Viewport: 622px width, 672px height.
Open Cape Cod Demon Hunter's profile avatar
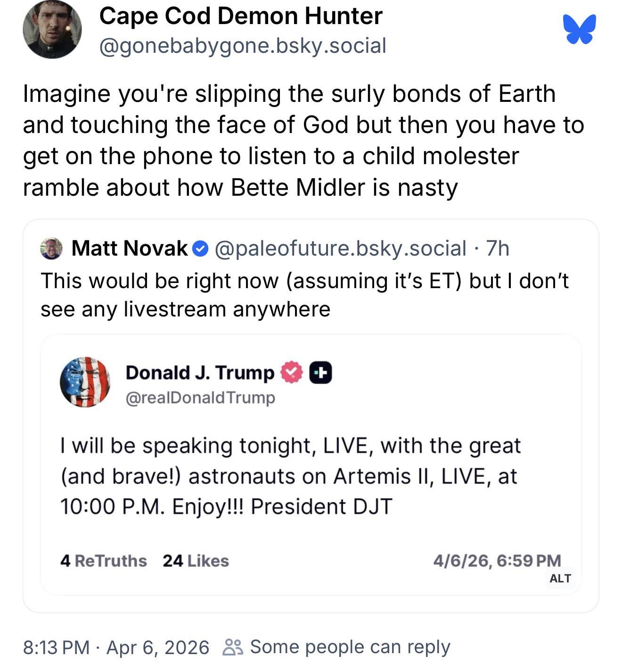pos(52,29)
